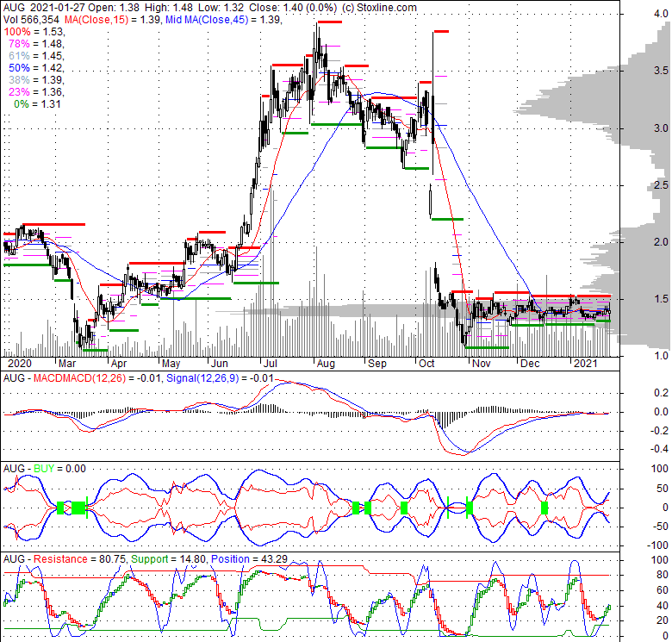
Task: Click the 3.5 price axis label
Action: click(x=662, y=71)
